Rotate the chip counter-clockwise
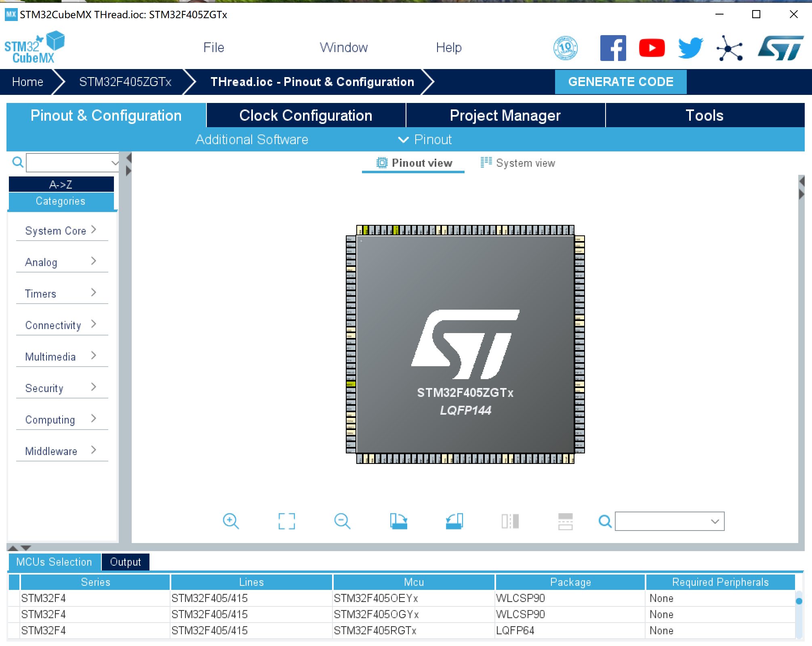This screenshot has width=812, height=646. pyautogui.click(x=454, y=521)
